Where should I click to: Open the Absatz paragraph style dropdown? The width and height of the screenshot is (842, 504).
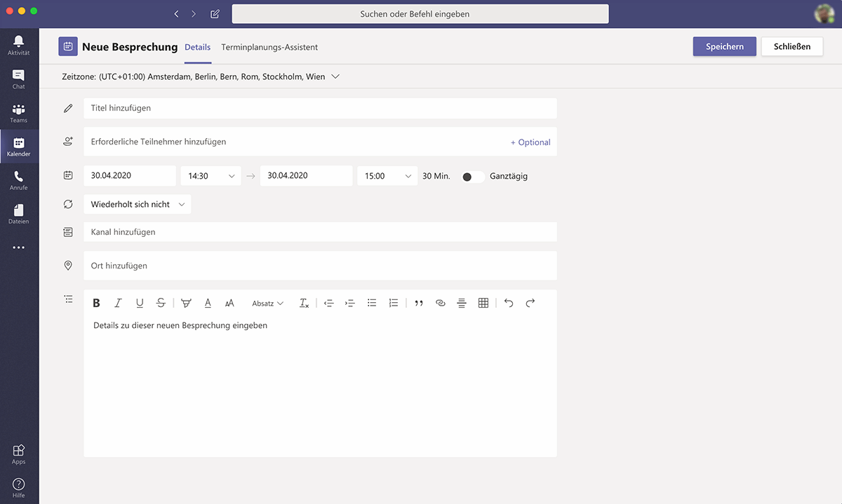click(x=267, y=304)
